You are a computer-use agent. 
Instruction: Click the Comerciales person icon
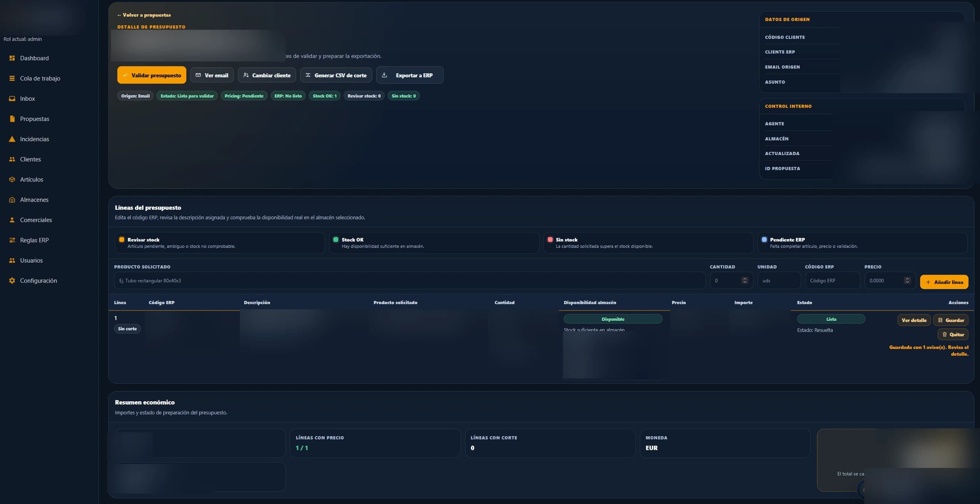click(x=12, y=220)
